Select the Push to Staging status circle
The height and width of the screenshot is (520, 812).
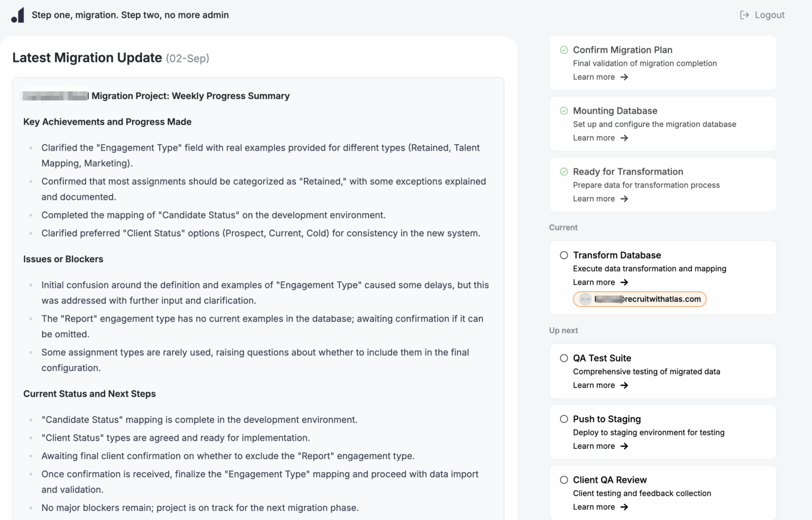[x=564, y=419]
